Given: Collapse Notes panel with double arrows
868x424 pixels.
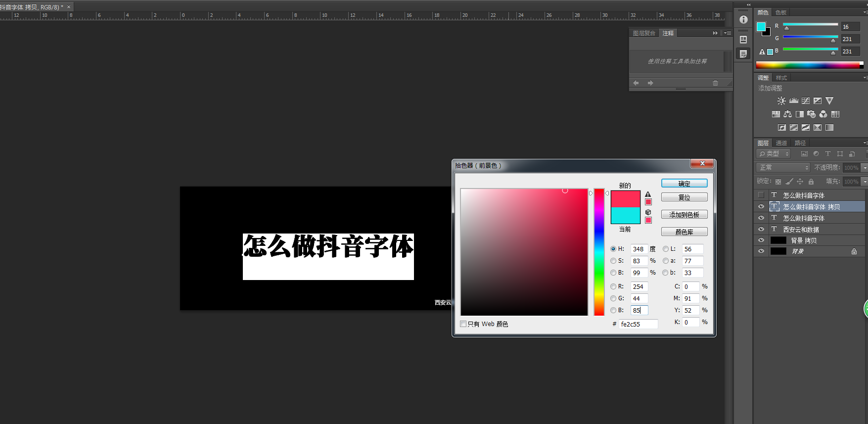Looking at the screenshot, I should (715, 33).
